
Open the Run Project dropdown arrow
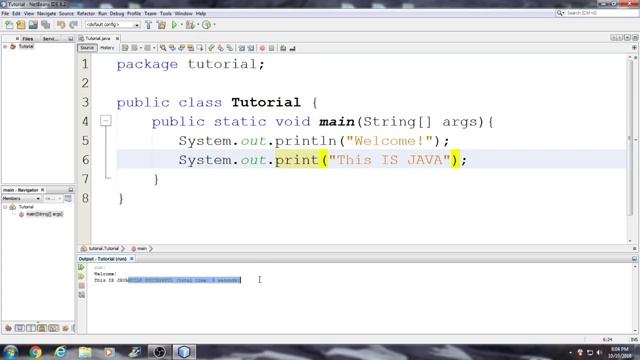pyautogui.click(x=182, y=25)
